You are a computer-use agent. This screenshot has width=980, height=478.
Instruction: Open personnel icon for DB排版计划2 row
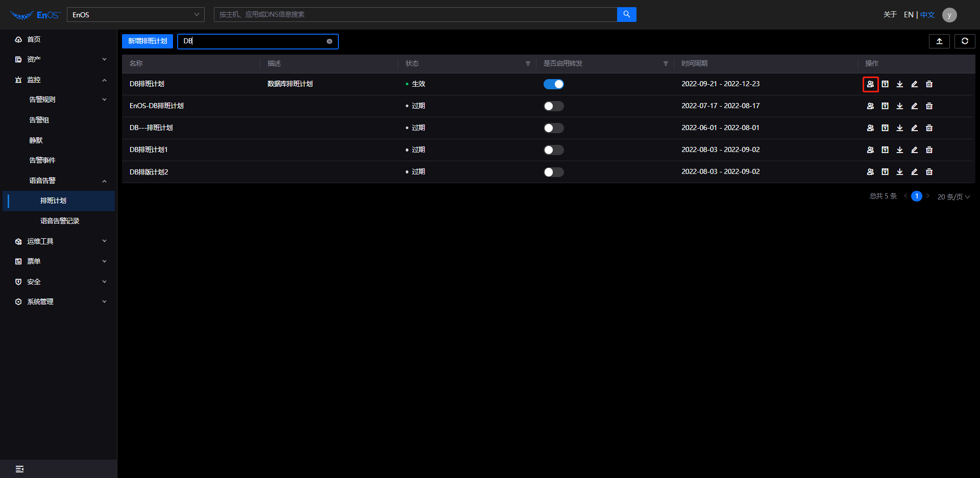[870, 172]
